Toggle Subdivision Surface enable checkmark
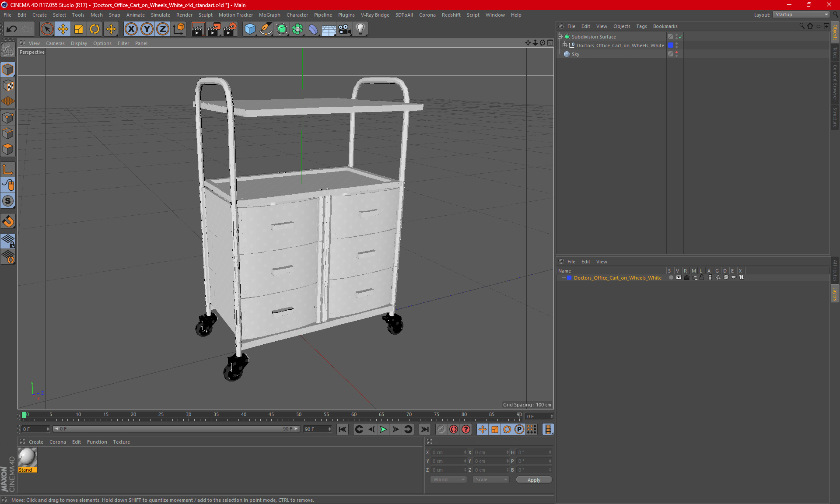 (681, 37)
